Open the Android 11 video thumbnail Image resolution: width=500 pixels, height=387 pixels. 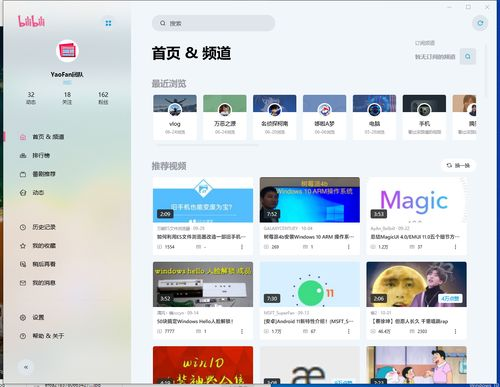tap(310, 284)
